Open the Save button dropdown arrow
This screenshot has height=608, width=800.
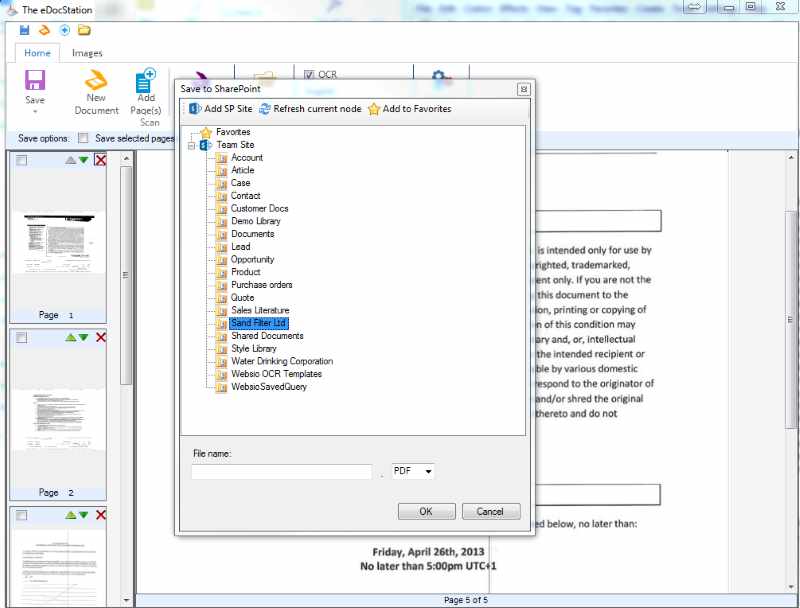(x=35, y=111)
